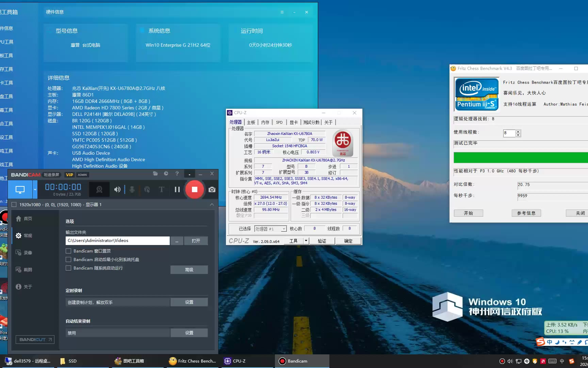Screen dimensions: 588x368
Task: Open the 录像 section in Bandicam sidebar
Action: pos(28,252)
